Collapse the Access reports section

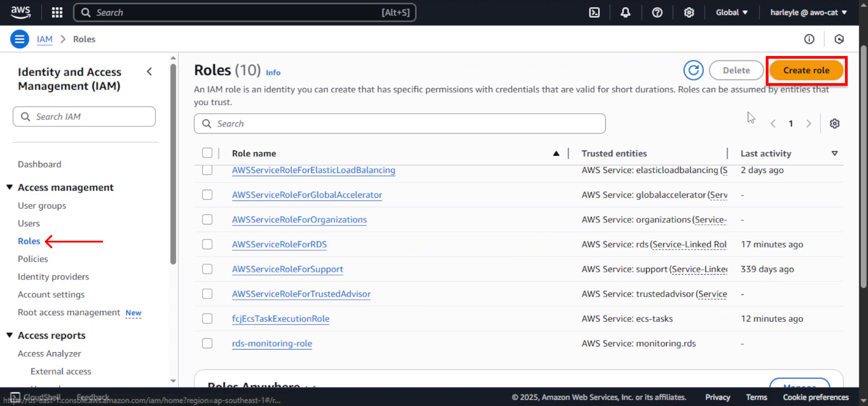[x=9, y=335]
